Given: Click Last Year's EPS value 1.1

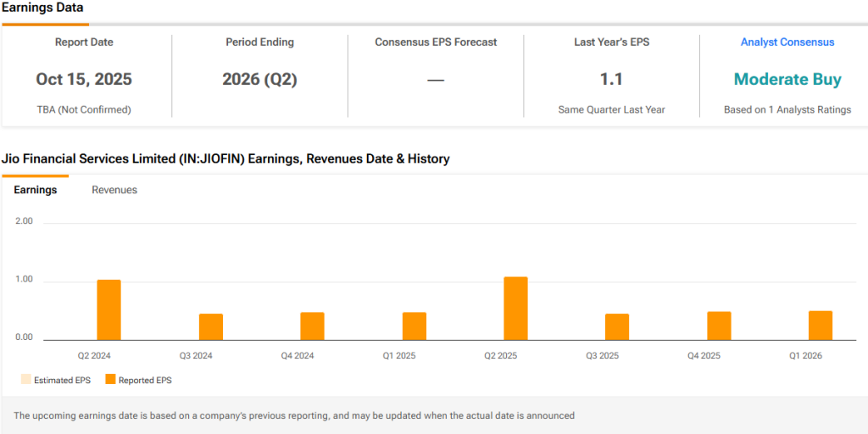Looking at the screenshot, I should pos(612,79).
